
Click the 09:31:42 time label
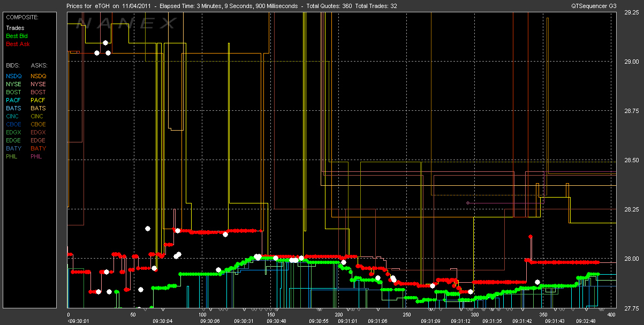coord(521,321)
